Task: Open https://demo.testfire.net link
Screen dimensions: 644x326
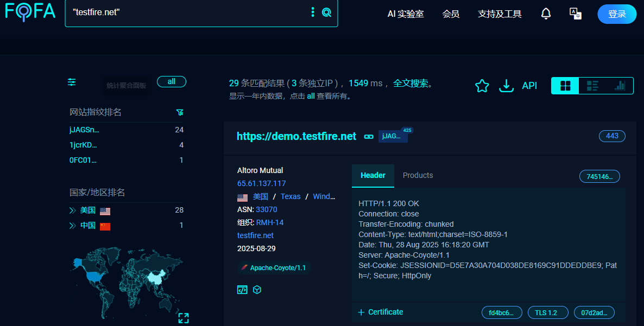Action: [296, 136]
